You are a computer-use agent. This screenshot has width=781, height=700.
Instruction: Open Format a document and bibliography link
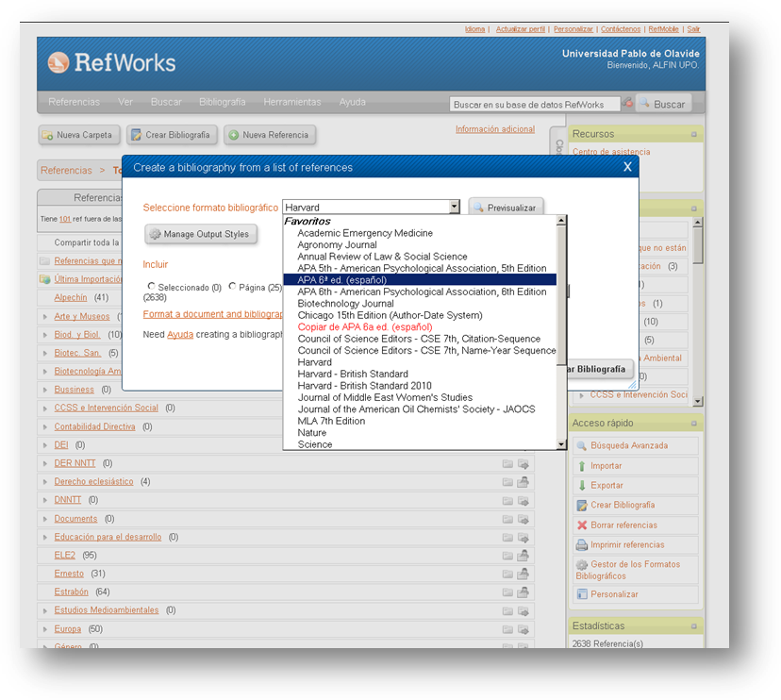click(212, 314)
